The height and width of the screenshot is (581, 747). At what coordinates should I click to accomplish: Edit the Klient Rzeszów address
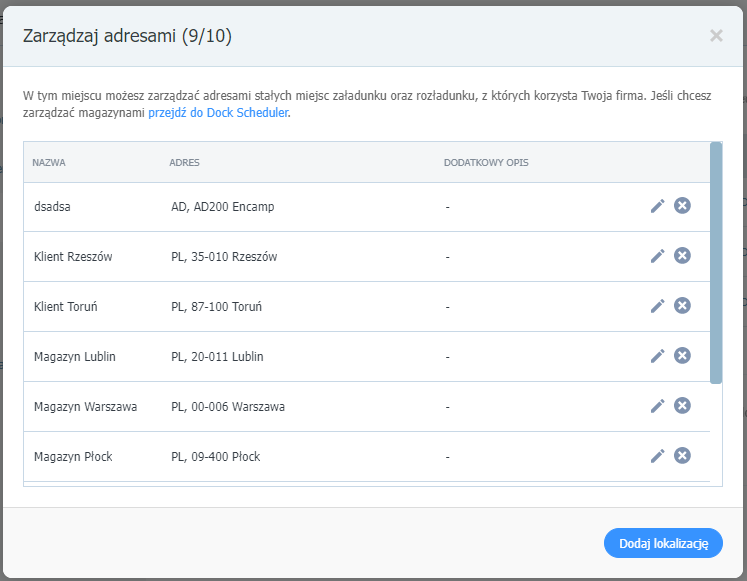657,256
